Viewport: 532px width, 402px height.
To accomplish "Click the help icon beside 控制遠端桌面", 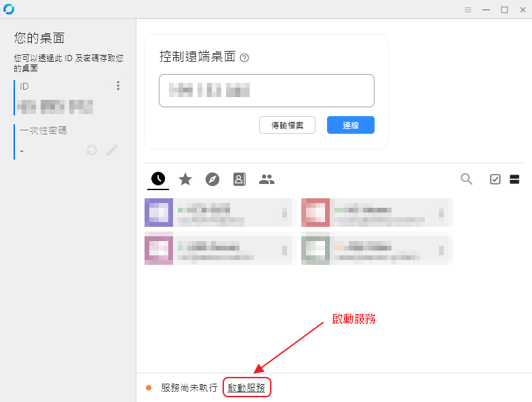I will 244,58.
